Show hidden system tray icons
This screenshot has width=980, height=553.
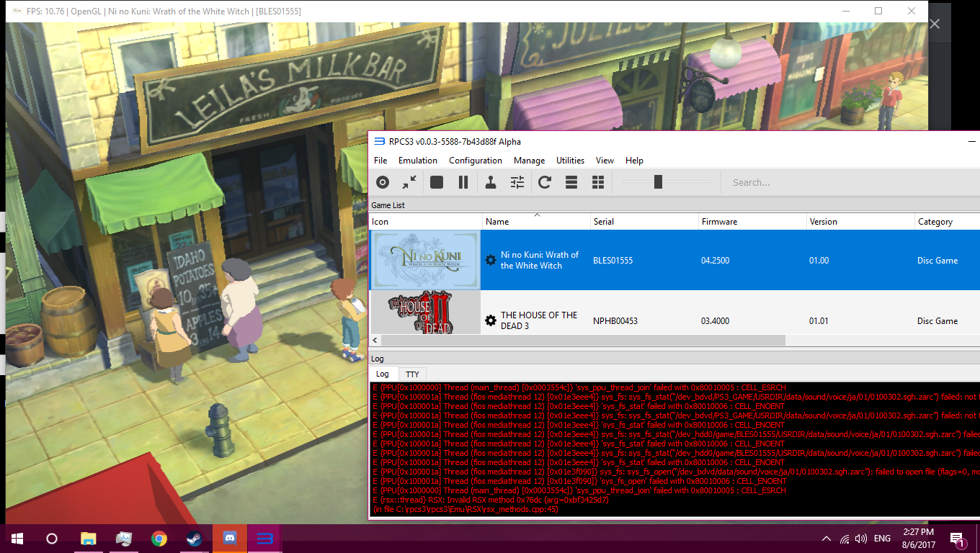827,539
